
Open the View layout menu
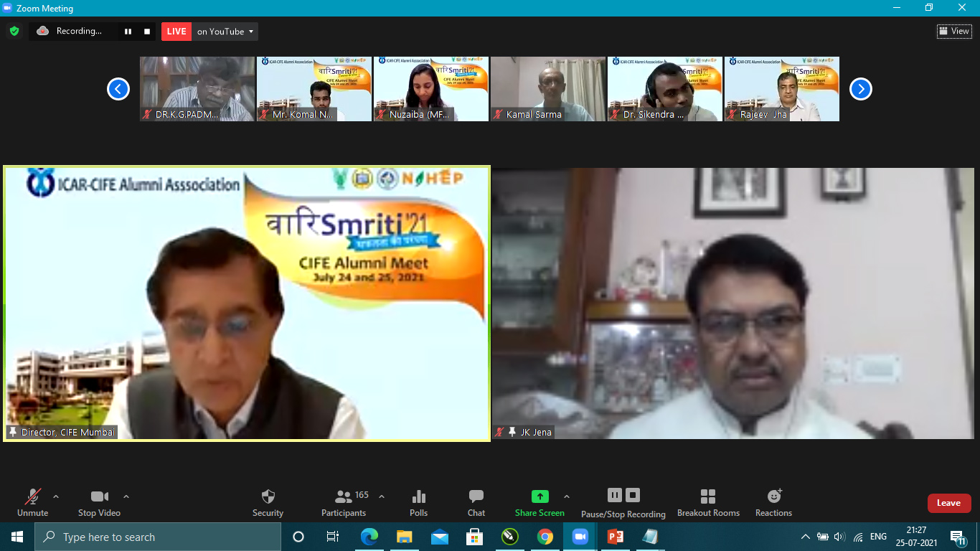pos(953,31)
